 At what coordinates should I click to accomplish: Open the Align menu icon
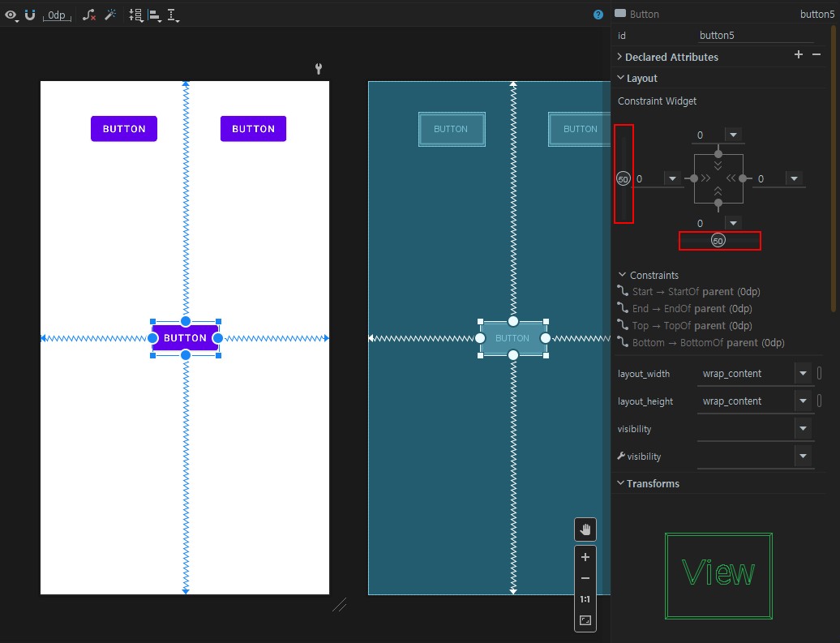pos(155,15)
